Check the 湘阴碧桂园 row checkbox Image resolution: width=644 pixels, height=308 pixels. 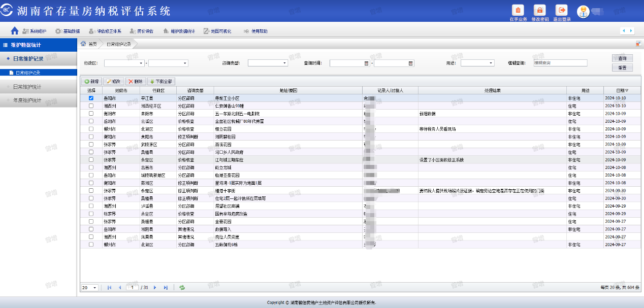(x=91, y=136)
